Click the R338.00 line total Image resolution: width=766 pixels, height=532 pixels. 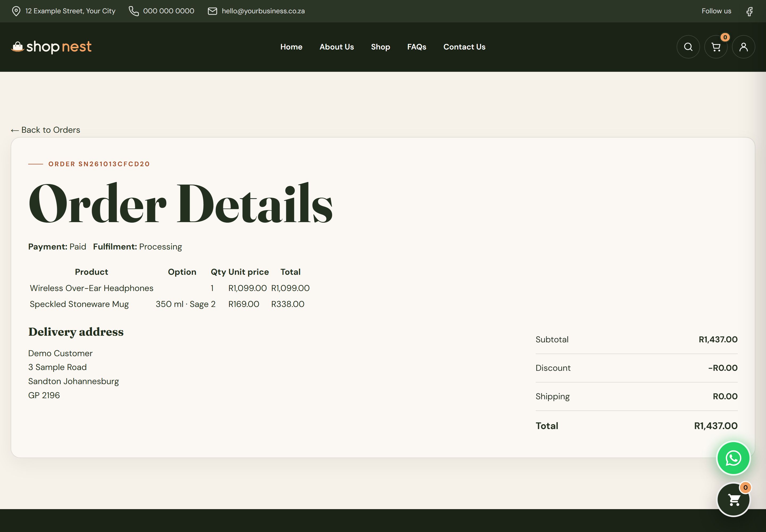288,304
